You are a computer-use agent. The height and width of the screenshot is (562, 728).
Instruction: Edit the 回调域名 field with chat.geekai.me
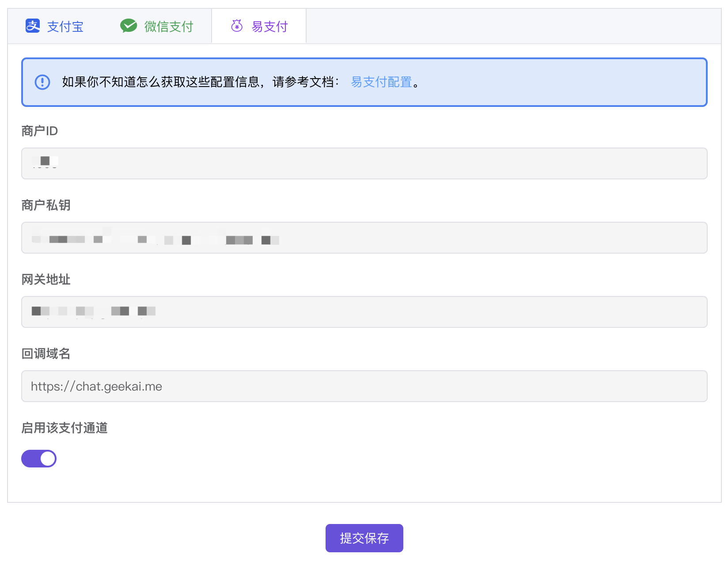click(364, 386)
